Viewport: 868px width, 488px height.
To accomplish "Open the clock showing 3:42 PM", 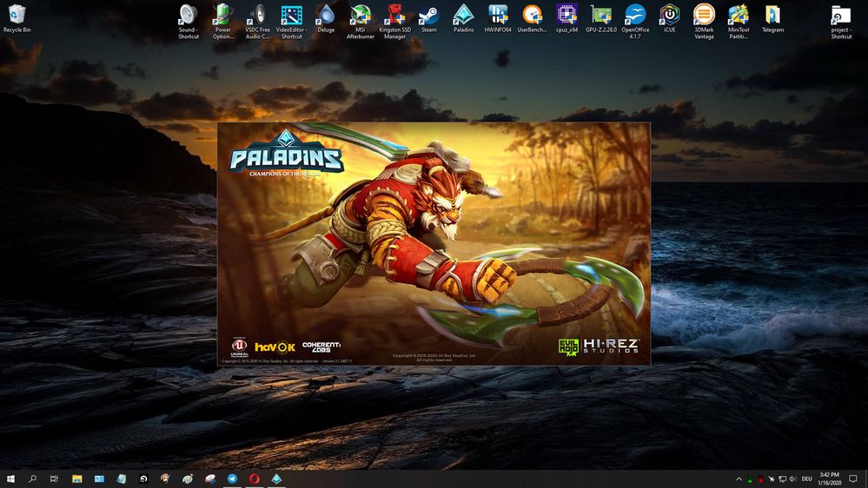I will tap(829, 479).
